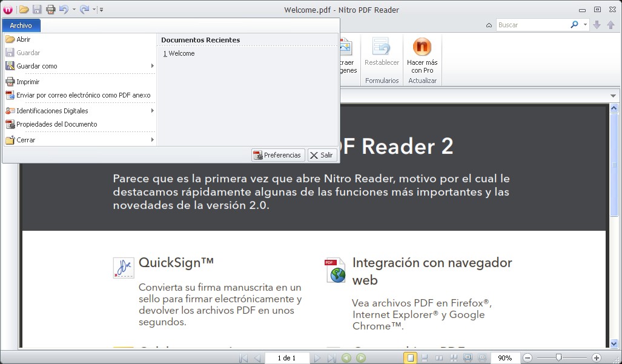This screenshot has width=622, height=364.
Task: Click the zoom in plus button
Action: tap(596, 358)
